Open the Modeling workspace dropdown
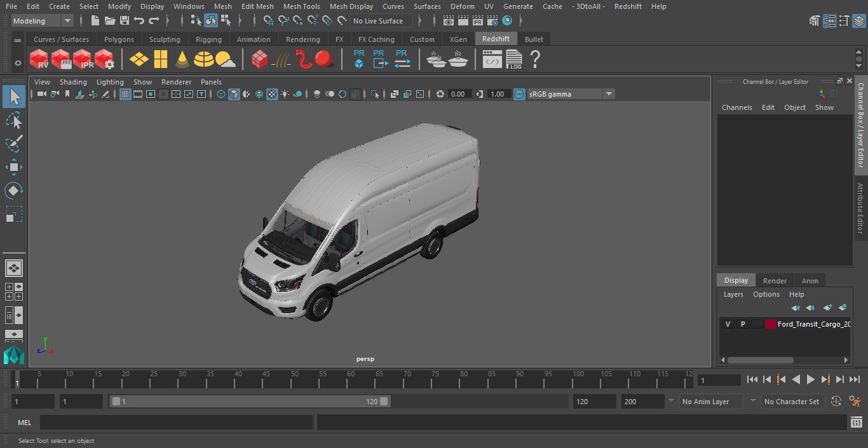Viewport: 868px width, 448px height. click(x=43, y=21)
